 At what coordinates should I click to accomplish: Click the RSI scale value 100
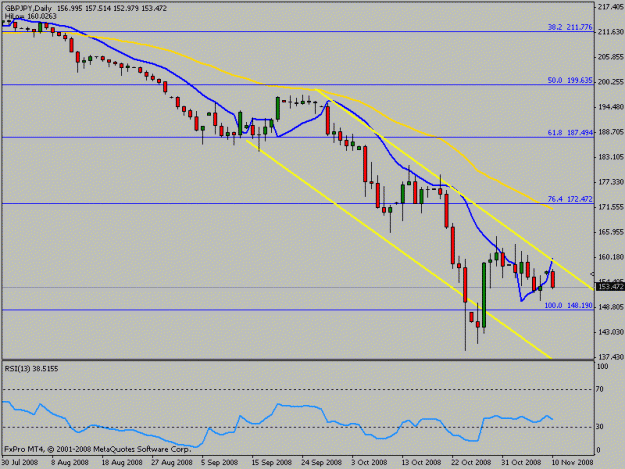coord(603,366)
